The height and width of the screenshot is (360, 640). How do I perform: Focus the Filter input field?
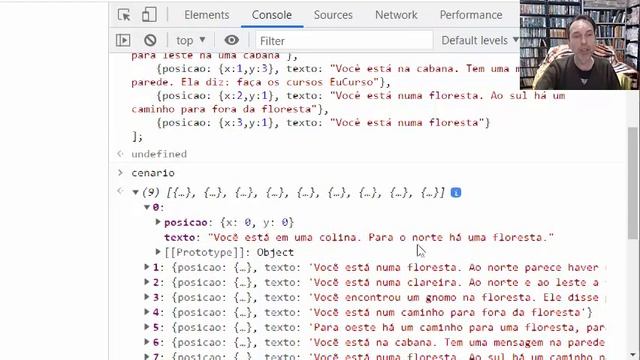tap(344, 41)
